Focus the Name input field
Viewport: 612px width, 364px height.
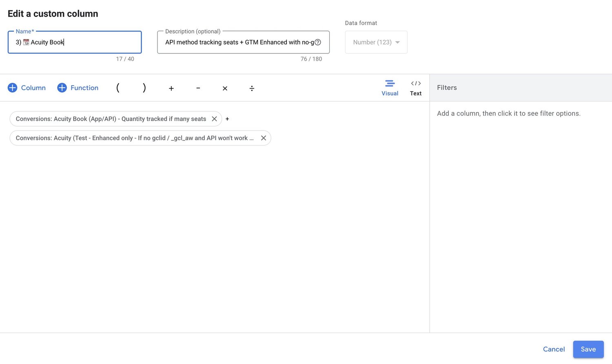click(x=75, y=42)
